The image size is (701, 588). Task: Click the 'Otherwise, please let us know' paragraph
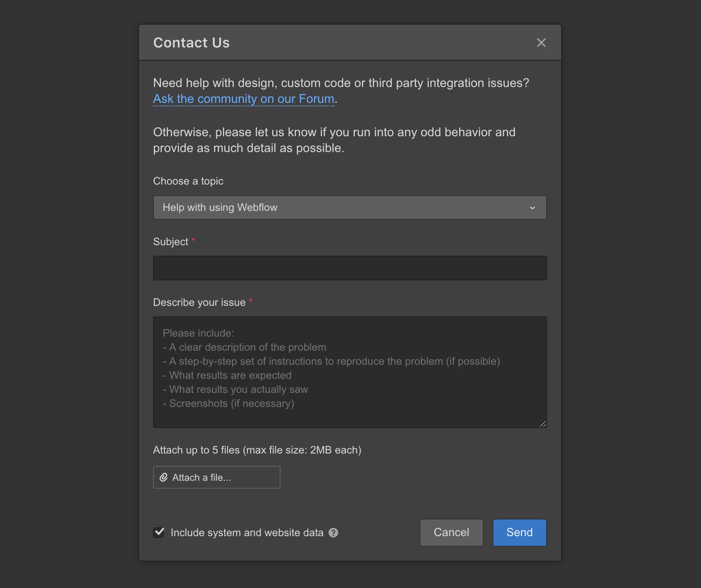tap(334, 140)
